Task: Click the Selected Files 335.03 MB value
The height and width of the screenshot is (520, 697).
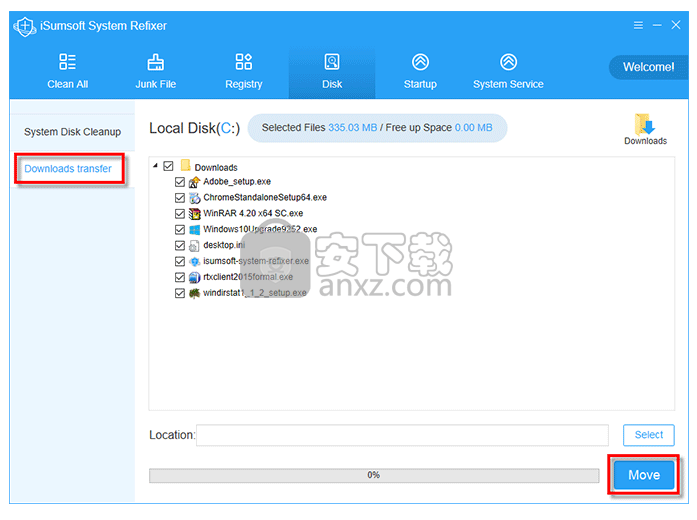Action: click(353, 128)
